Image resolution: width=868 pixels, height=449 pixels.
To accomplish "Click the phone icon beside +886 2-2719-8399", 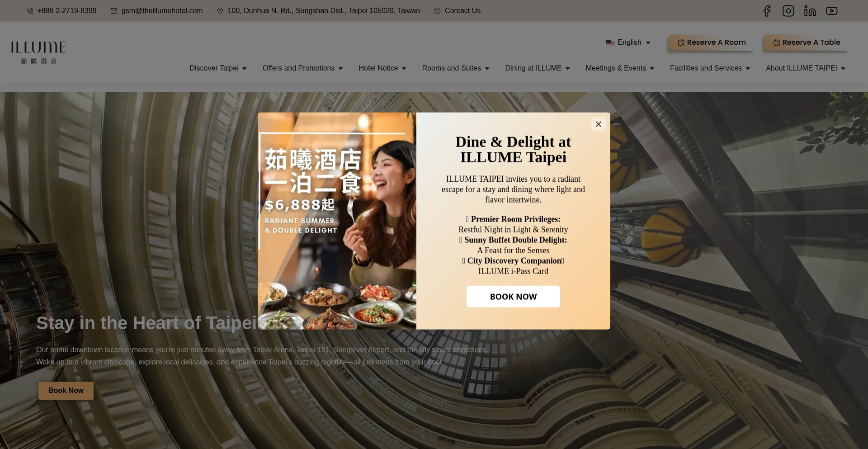I will (30, 11).
